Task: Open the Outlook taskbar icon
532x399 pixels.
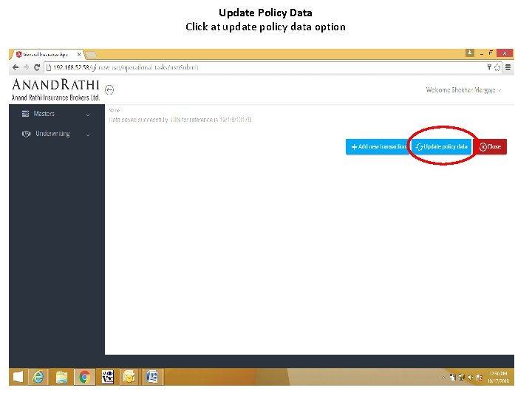Action: pos(129,377)
